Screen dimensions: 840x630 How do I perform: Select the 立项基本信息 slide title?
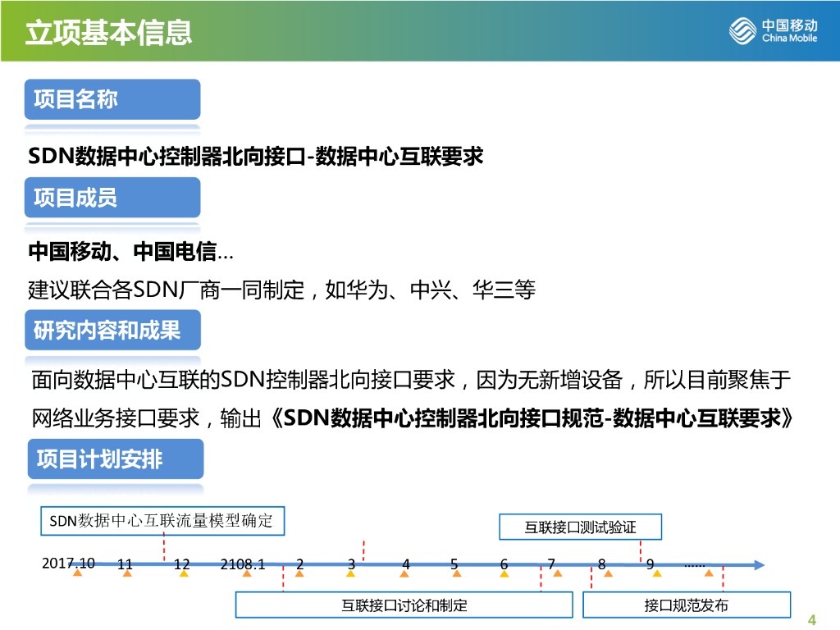coord(109,32)
